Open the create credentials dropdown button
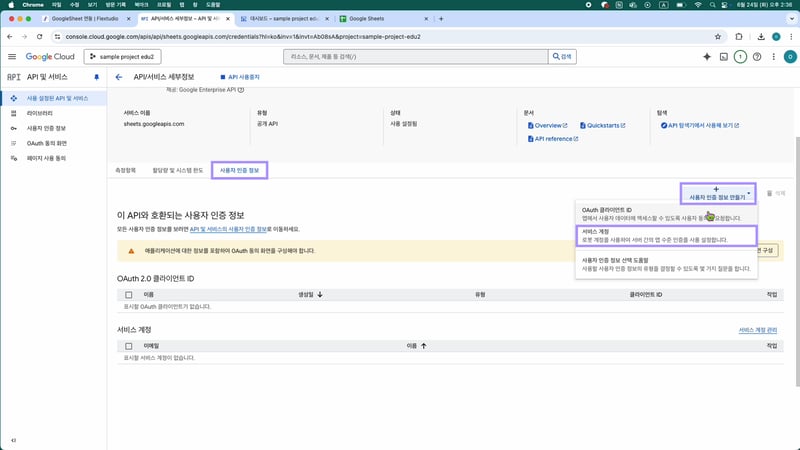This screenshot has height=450, width=800. point(718,193)
